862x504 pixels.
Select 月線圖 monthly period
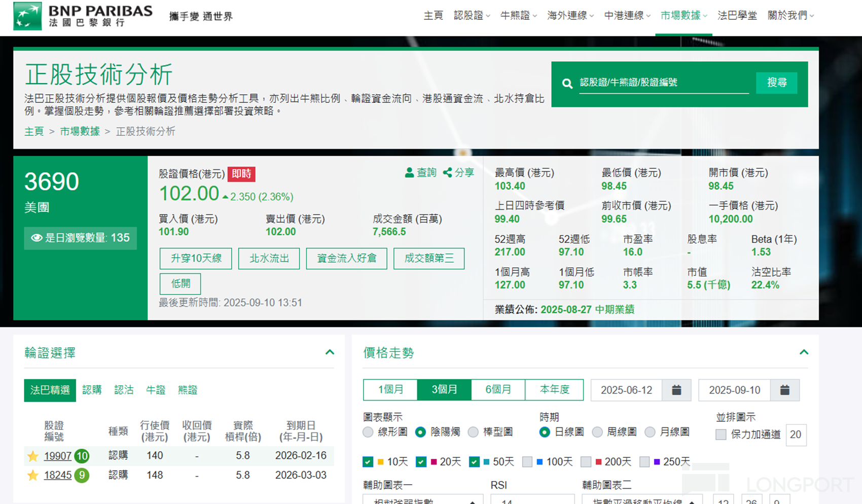click(650, 432)
